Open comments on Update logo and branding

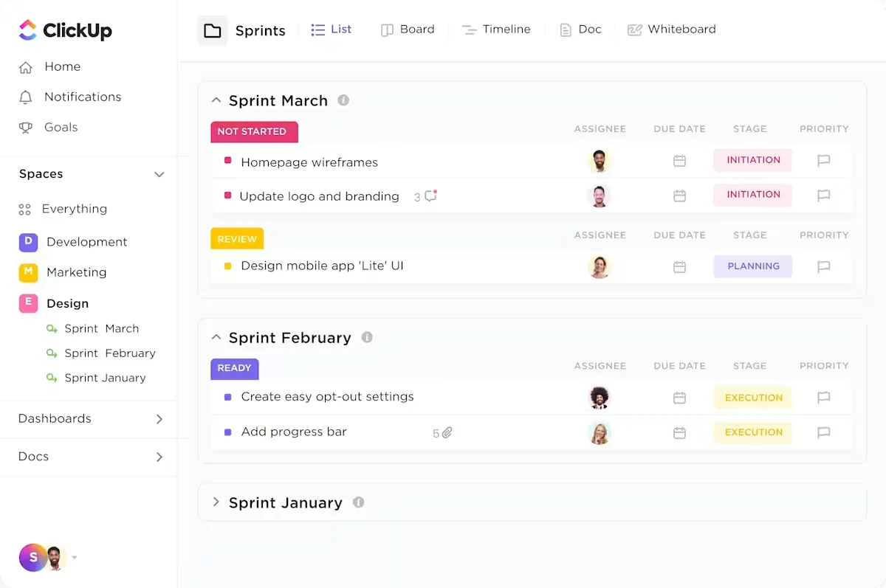click(430, 196)
